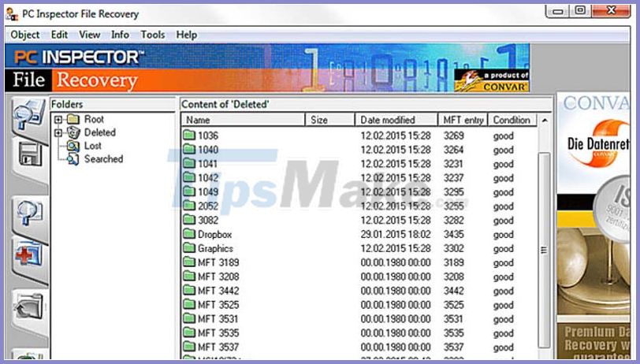Select the MFT 3535 folder name
This screenshot has height=364, width=640.
pos(218,333)
